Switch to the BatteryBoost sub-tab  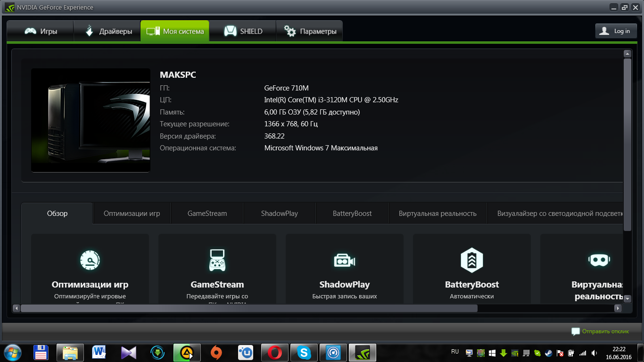[x=352, y=214]
